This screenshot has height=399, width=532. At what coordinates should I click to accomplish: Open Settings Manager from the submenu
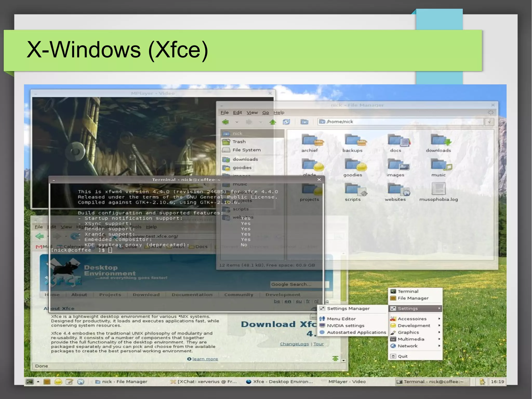coord(353,309)
